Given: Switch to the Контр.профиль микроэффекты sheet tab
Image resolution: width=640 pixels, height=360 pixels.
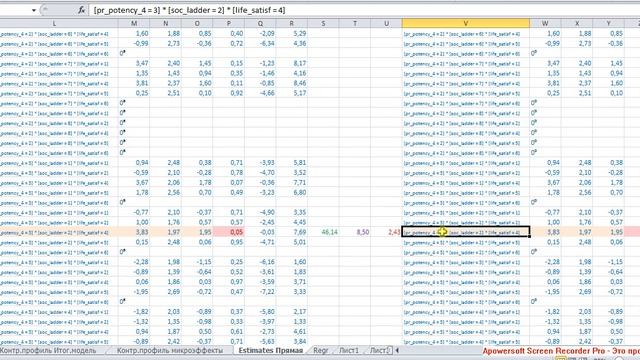Looking at the screenshot, I should (170, 350).
